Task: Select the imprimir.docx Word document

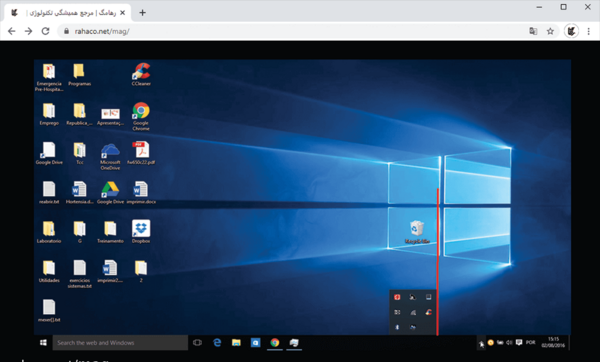Action: pyautogui.click(x=141, y=192)
